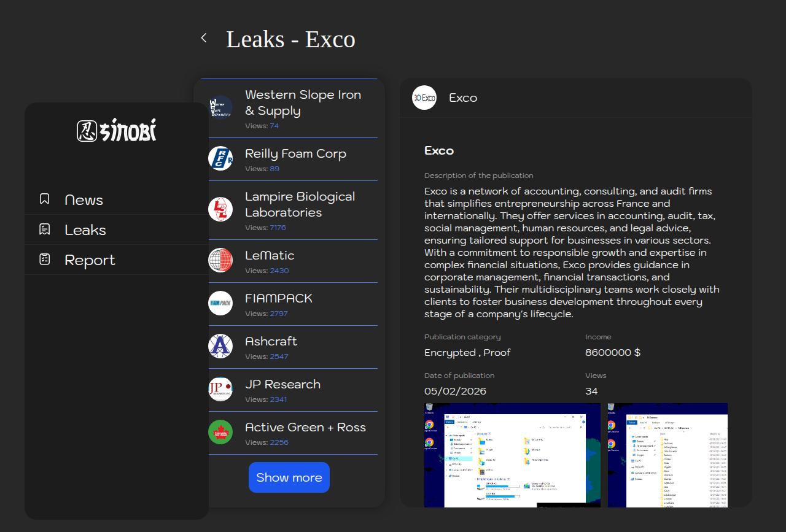Go to the Report menu item
This screenshot has height=532, width=786.
point(90,260)
